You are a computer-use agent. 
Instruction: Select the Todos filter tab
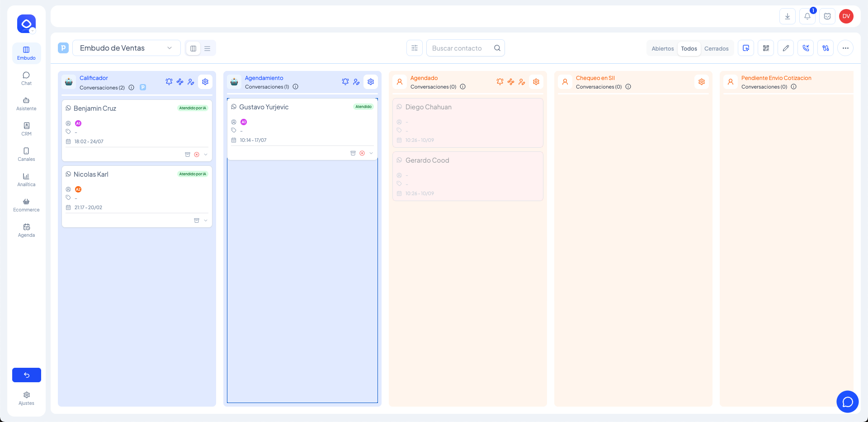(x=689, y=48)
